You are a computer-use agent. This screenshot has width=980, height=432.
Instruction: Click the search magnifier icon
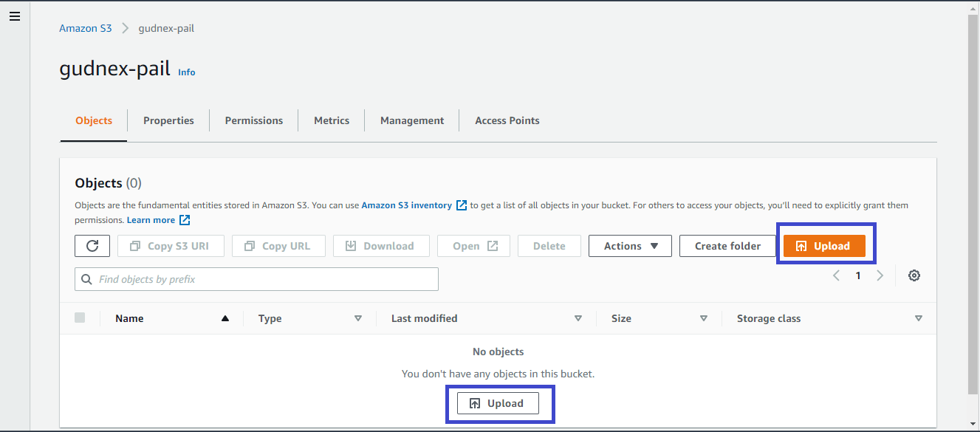coord(87,280)
